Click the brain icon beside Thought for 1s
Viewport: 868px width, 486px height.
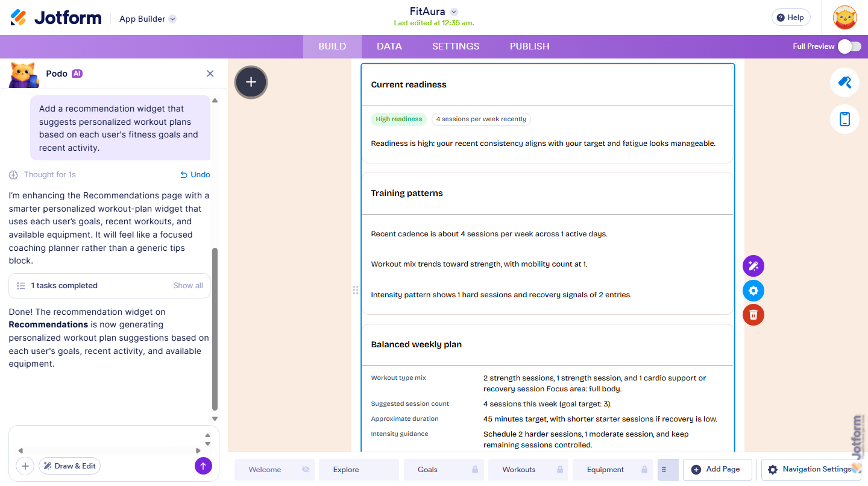pyautogui.click(x=13, y=175)
